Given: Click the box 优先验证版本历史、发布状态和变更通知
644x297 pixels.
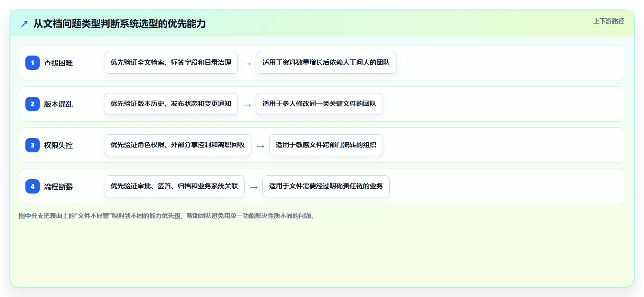Looking at the screenshot, I should 171,104.
